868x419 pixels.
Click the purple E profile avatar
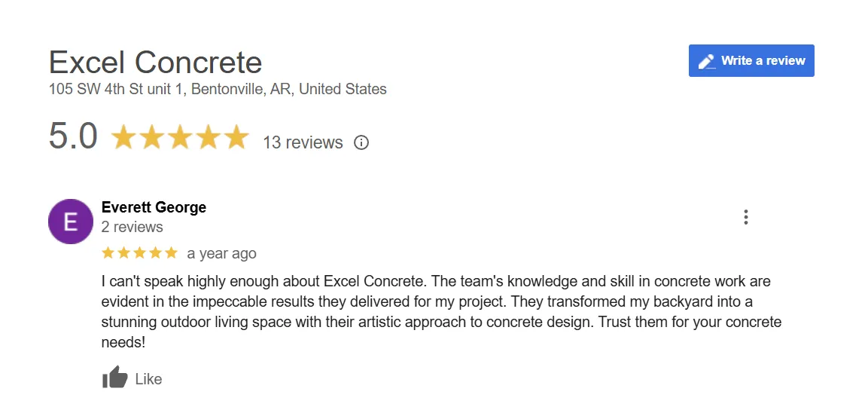pos(71,222)
